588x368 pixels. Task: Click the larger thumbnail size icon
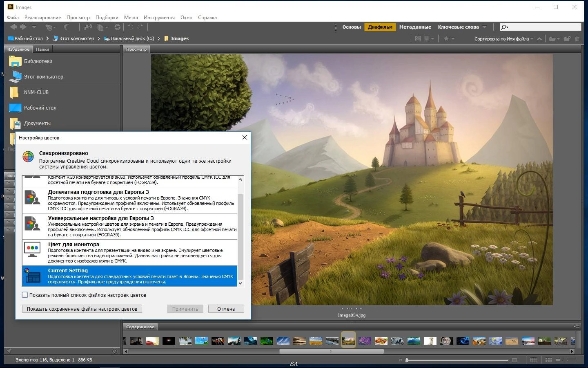coord(514,360)
